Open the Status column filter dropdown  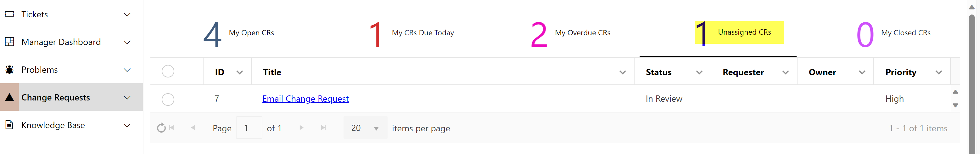coord(699,72)
